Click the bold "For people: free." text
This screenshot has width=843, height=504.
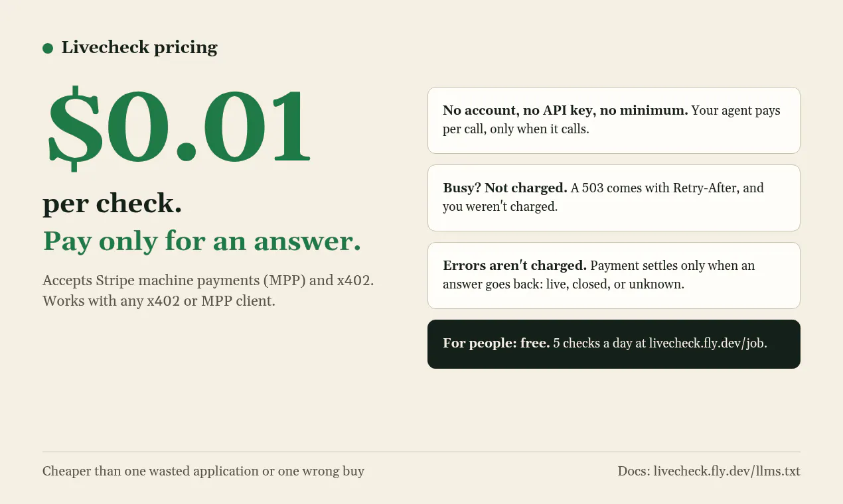point(497,344)
